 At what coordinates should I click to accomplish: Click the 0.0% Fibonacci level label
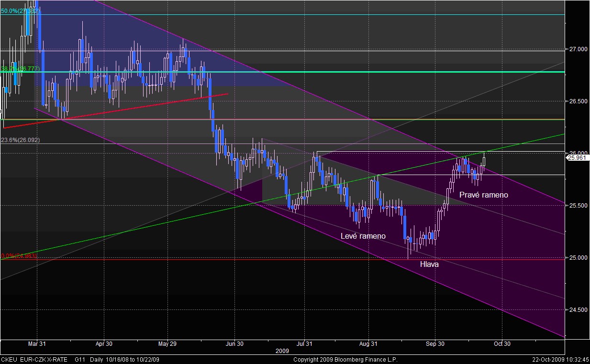(19, 256)
